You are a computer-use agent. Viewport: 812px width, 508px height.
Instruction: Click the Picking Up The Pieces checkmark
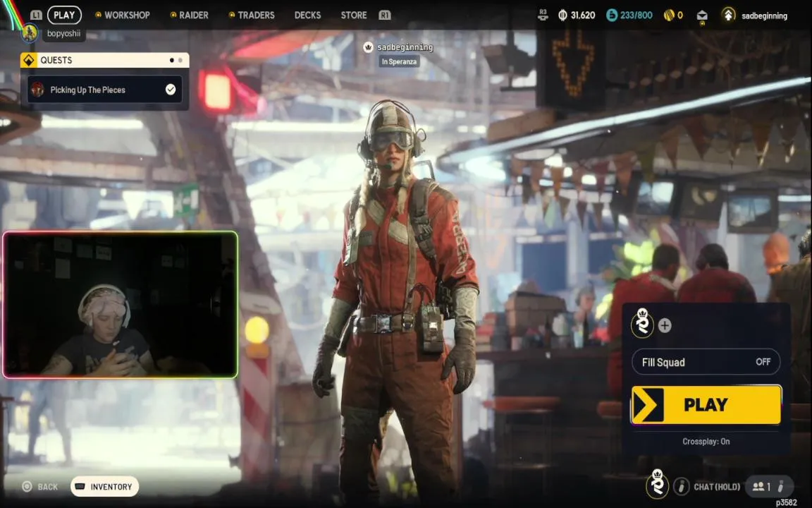click(171, 90)
